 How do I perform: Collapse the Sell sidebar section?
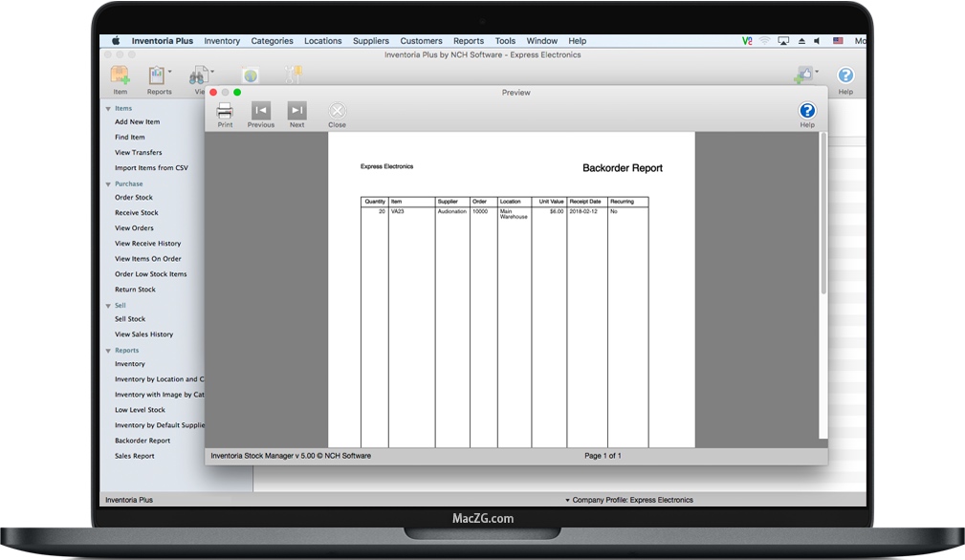108,306
